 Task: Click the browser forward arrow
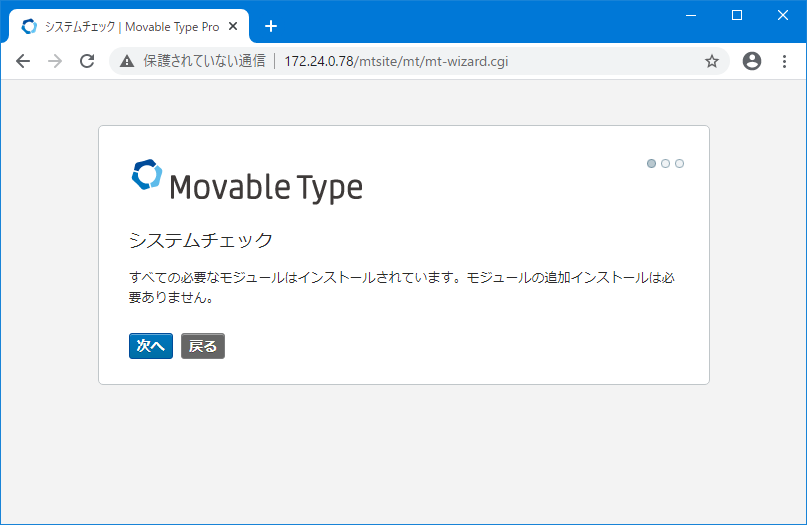(55, 61)
